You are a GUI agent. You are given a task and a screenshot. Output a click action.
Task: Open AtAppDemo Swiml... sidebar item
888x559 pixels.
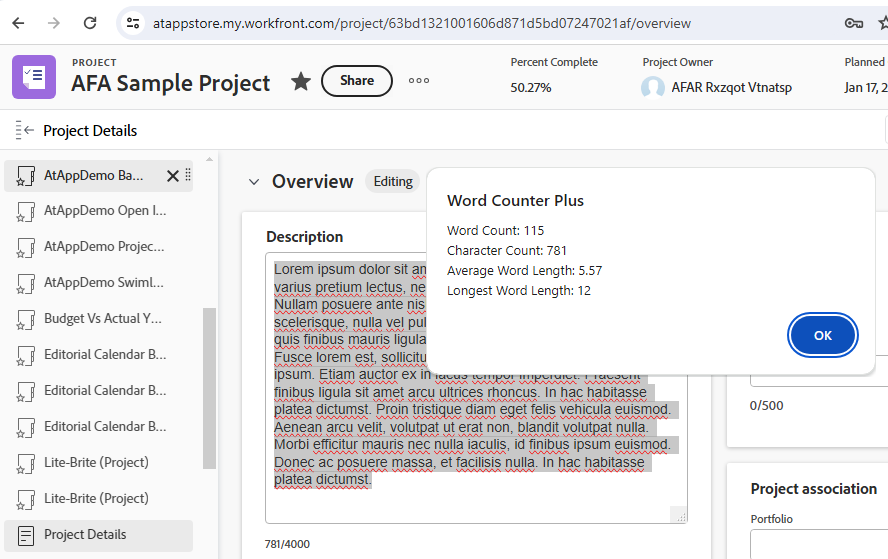(x=103, y=283)
